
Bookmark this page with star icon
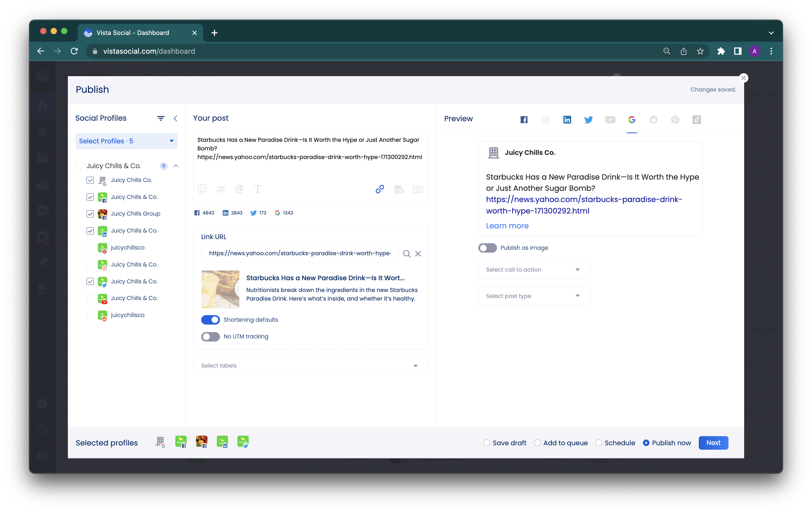(x=700, y=51)
